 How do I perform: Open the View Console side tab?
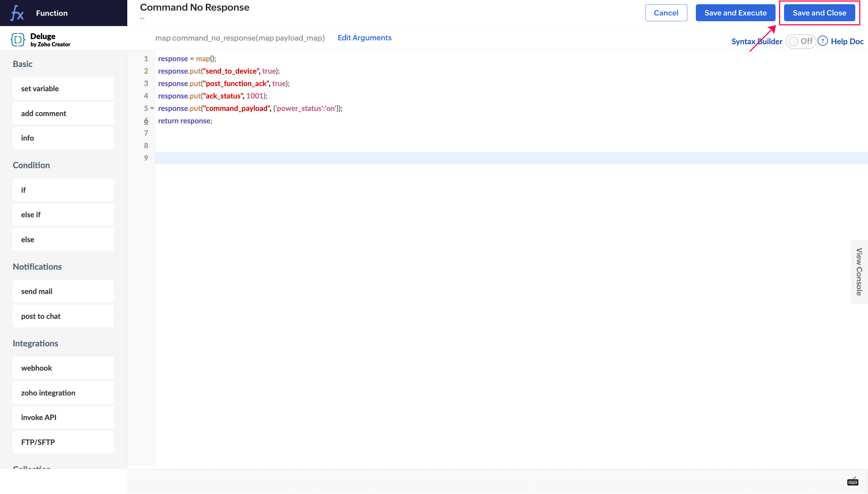click(859, 272)
